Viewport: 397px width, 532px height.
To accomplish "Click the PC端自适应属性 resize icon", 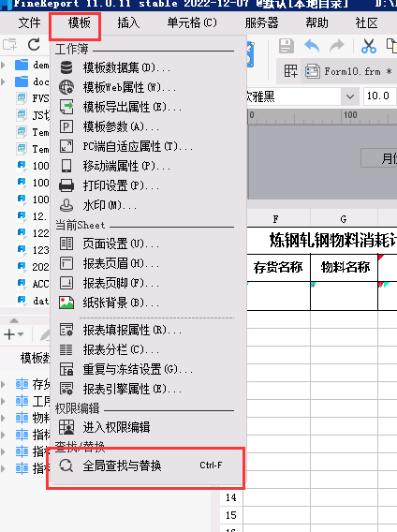I will [x=66, y=146].
